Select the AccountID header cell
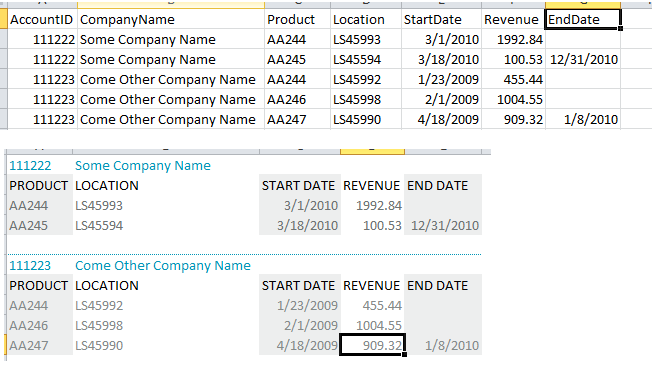 click(x=42, y=19)
